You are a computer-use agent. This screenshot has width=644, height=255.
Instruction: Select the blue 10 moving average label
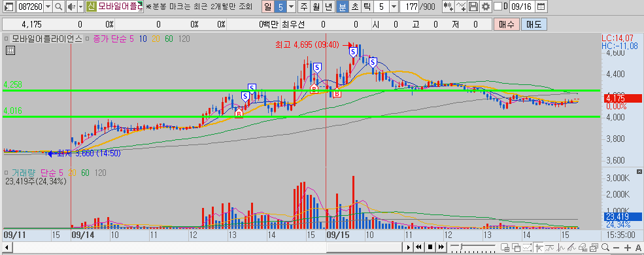click(x=143, y=39)
